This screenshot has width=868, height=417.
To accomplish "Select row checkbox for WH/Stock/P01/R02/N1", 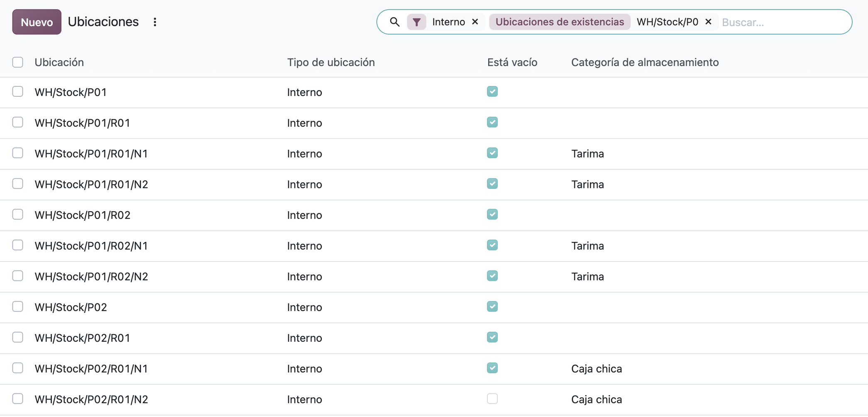I will tap(18, 245).
